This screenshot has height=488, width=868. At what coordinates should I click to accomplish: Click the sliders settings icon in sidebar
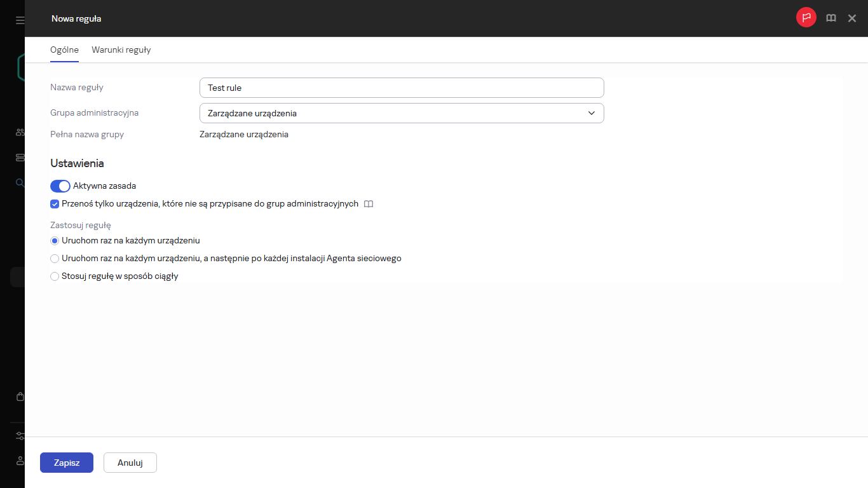point(20,436)
